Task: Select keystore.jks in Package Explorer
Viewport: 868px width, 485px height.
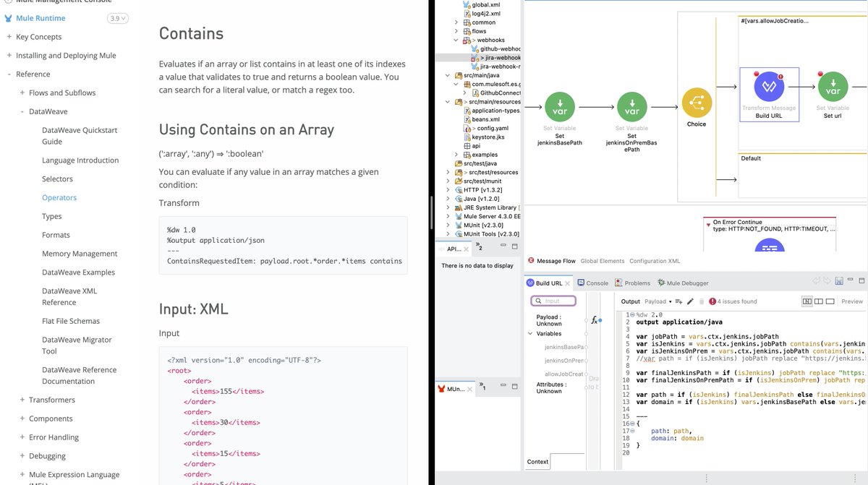Action: pos(485,137)
